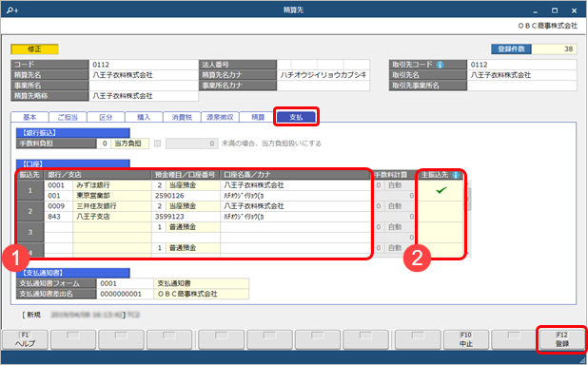
Task: Click the 東京営業部 branch cell
Action: coord(112,196)
